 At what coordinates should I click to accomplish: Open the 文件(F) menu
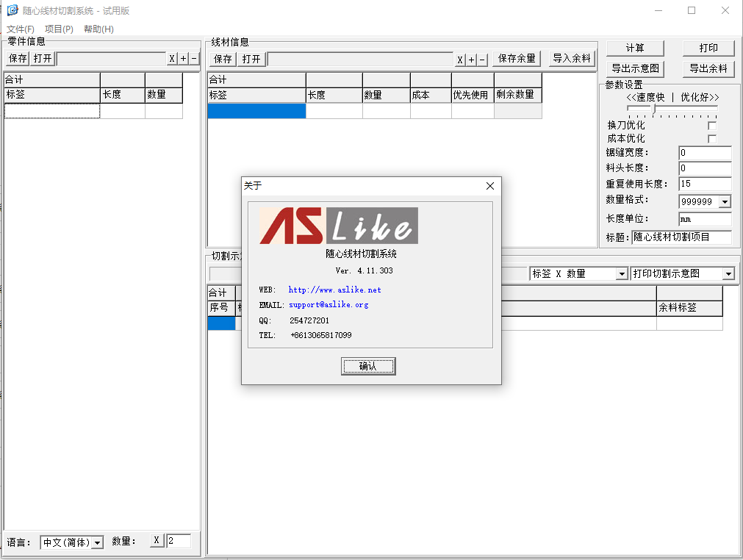tap(21, 29)
